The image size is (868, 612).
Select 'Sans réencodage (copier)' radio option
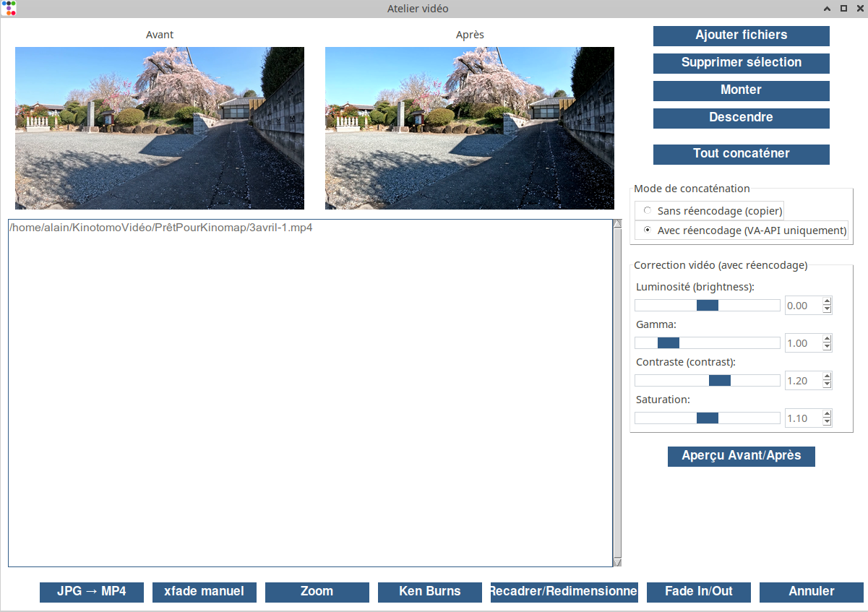tap(648, 211)
